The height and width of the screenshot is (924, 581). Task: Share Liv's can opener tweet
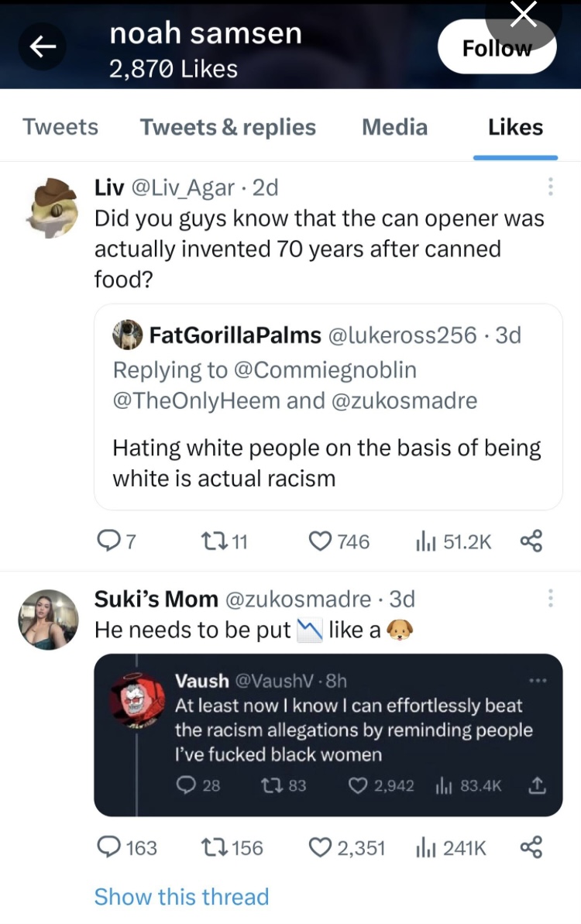coord(531,542)
